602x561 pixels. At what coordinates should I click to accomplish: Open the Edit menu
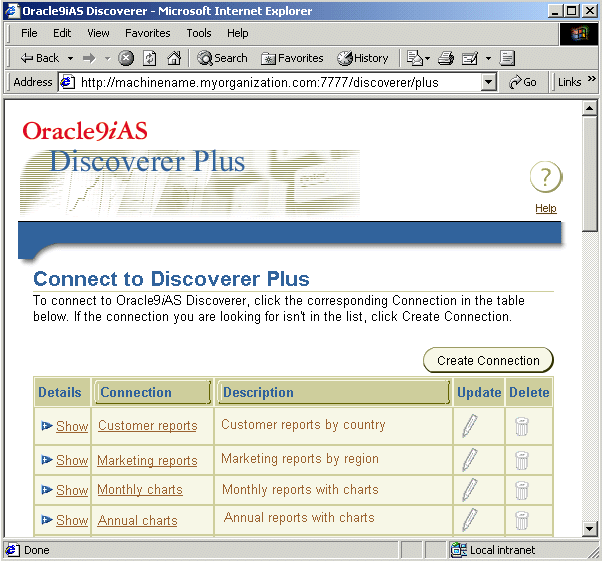click(62, 33)
